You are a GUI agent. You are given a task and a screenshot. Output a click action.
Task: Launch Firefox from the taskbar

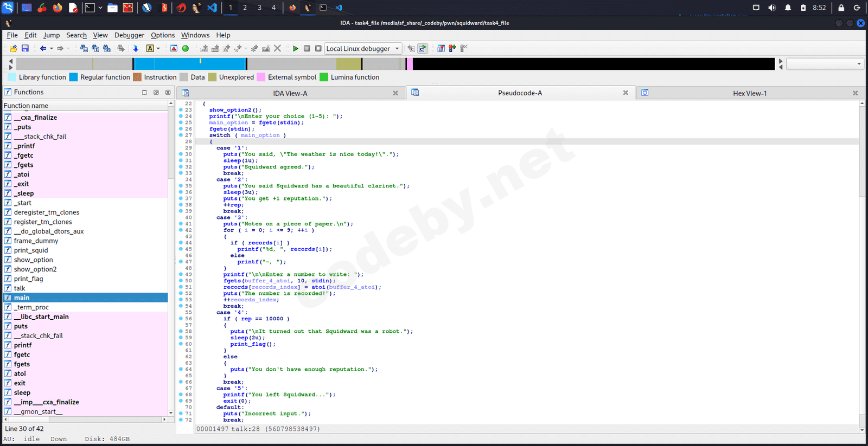click(58, 8)
